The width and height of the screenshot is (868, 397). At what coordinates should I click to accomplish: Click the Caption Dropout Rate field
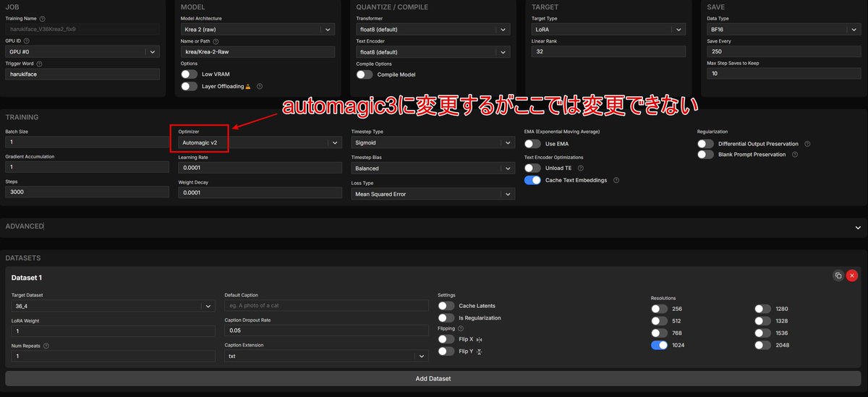click(326, 330)
